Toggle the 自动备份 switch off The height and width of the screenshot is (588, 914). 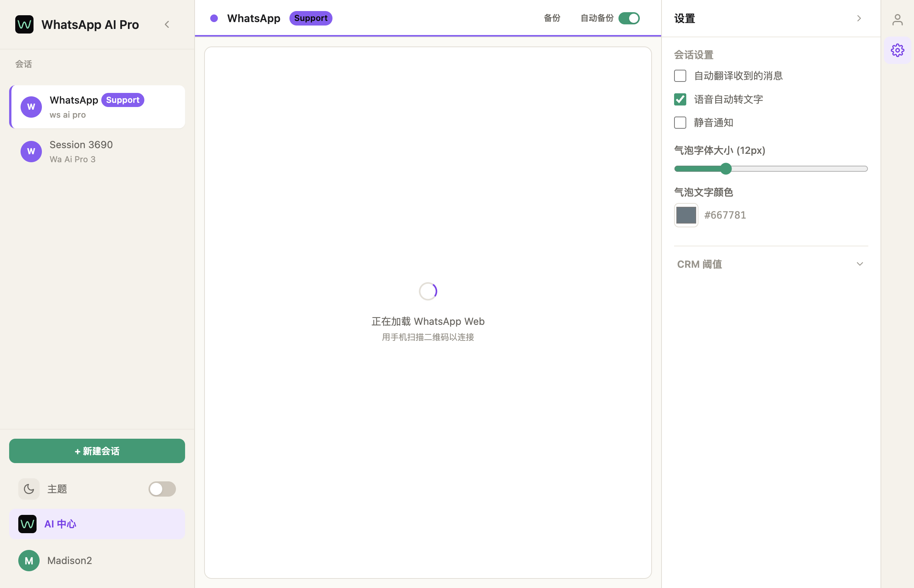click(x=629, y=18)
